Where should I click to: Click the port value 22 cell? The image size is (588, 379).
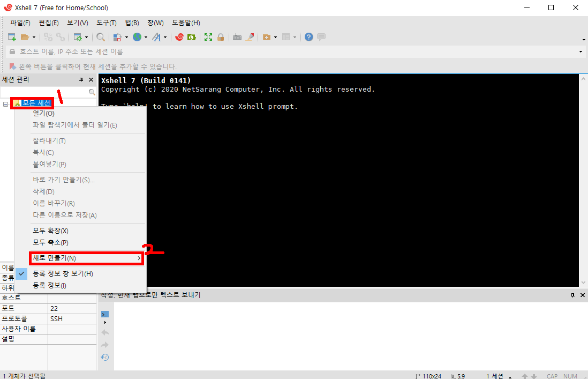click(72, 308)
